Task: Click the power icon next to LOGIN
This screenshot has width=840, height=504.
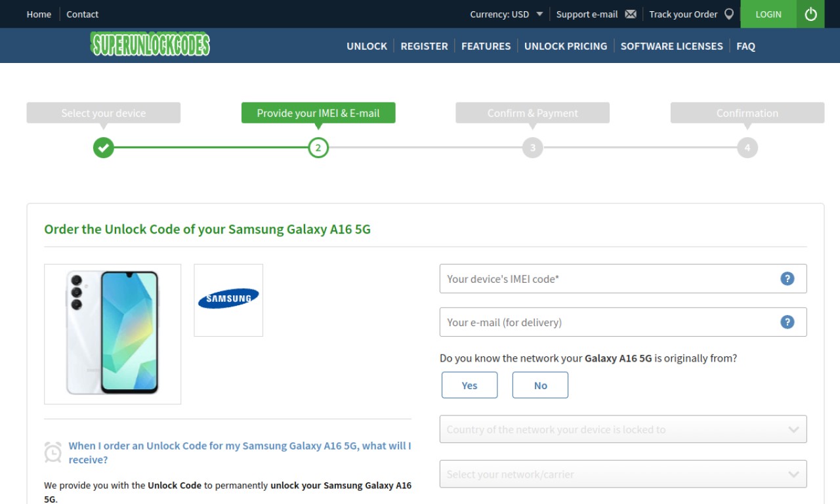Action: [810, 14]
